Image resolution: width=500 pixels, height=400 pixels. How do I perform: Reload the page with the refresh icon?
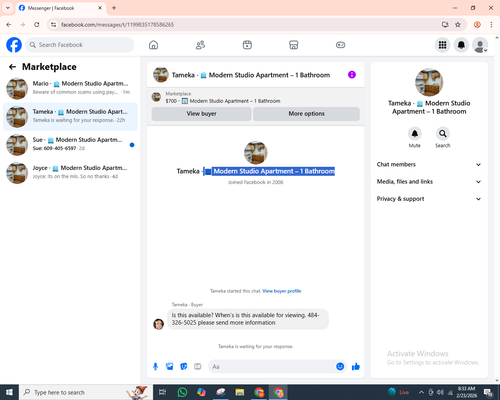click(37, 25)
